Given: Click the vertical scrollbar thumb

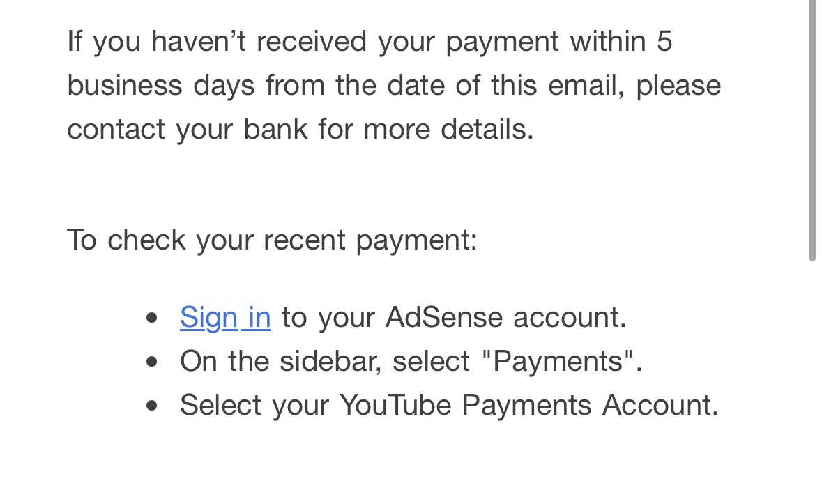Looking at the screenshot, I should point(812,130).
